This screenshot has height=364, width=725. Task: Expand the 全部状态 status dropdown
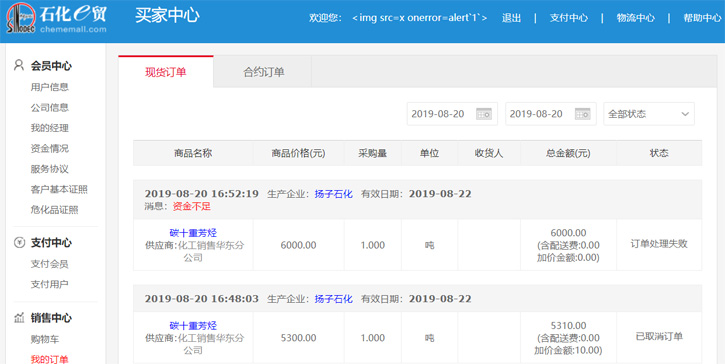[649, 114]
